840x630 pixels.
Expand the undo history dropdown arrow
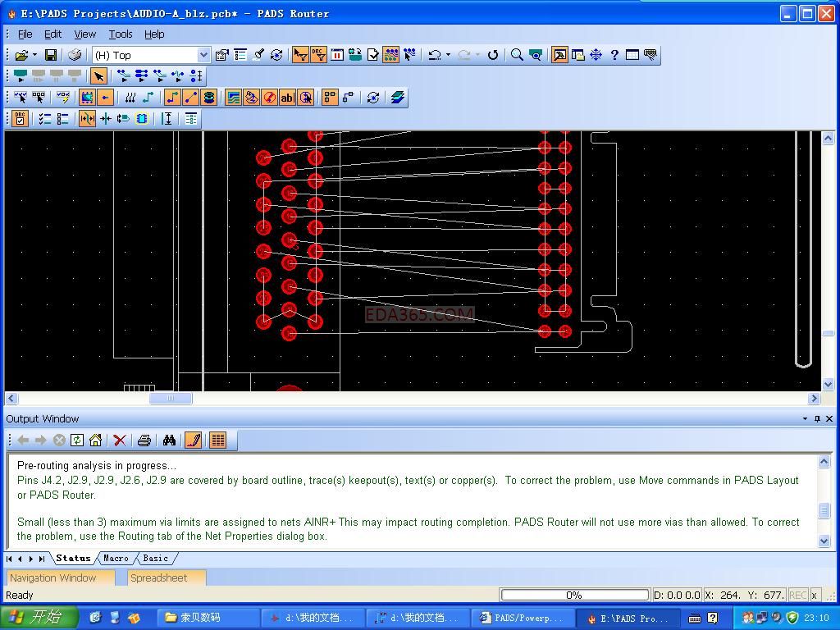pyautogui.click(x=448, y=55)
